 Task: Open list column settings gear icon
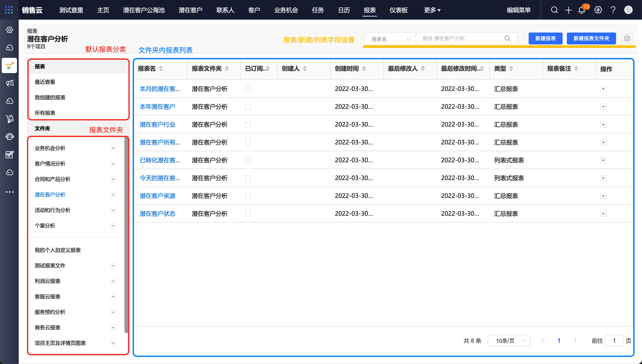point(627,39)
